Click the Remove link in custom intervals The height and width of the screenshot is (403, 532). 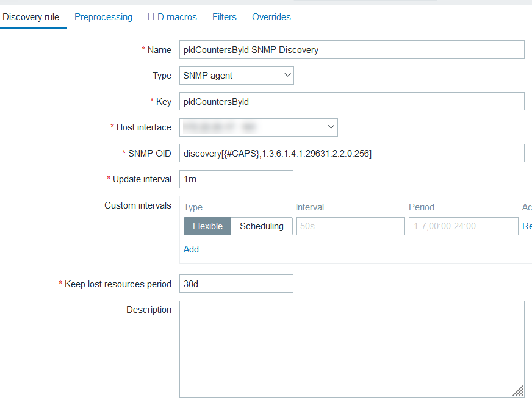pyautogui.click(x=527, y=226)
